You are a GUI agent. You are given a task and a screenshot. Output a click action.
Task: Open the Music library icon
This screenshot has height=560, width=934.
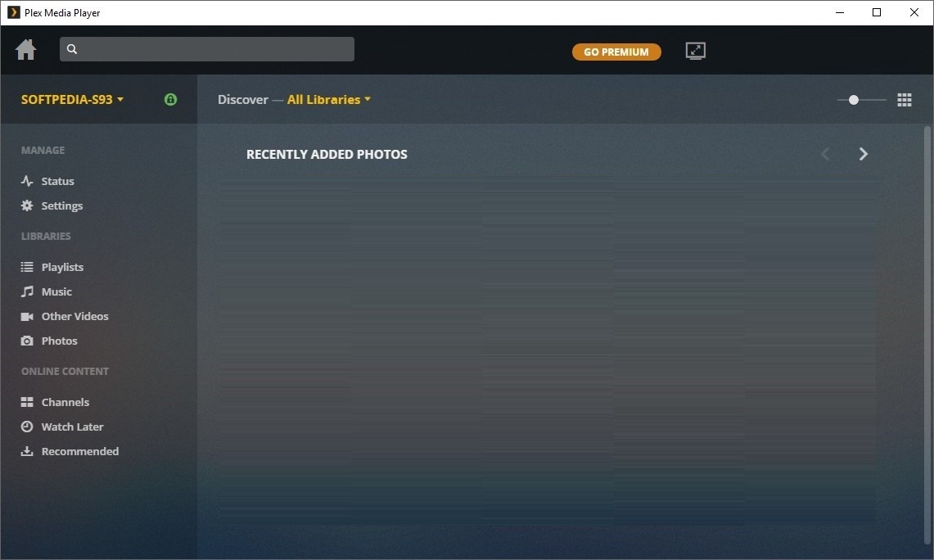27,291
